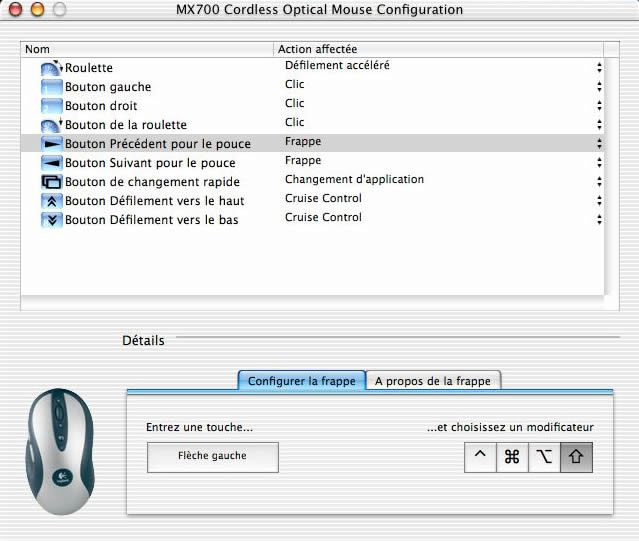Click the Bouton Suivant pour le pouce icon
Image resolution: width=639 pixels, height=541 pixels.
pyautogui.click(x=52, y=163)
